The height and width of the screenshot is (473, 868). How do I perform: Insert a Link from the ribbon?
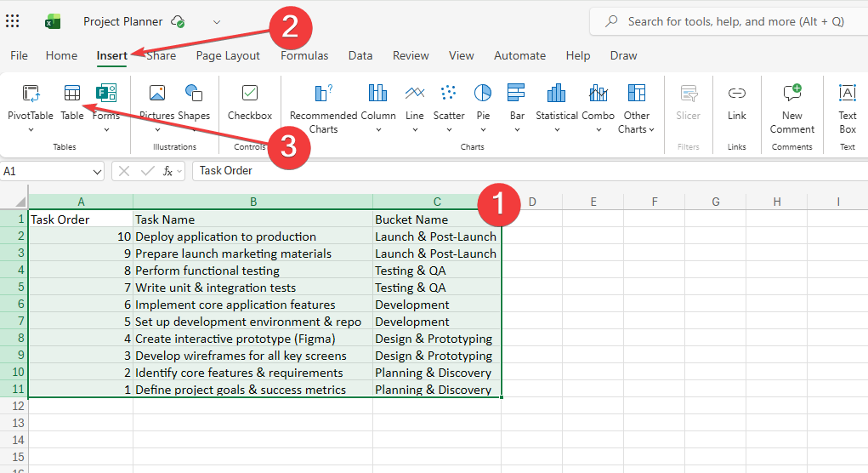[x=737, y=94]
